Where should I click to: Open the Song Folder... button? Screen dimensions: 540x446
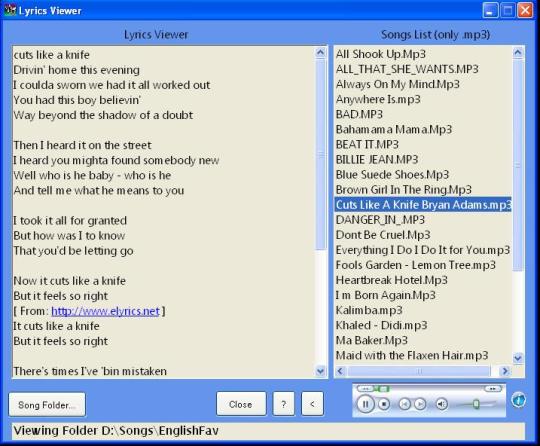(47, 405)
